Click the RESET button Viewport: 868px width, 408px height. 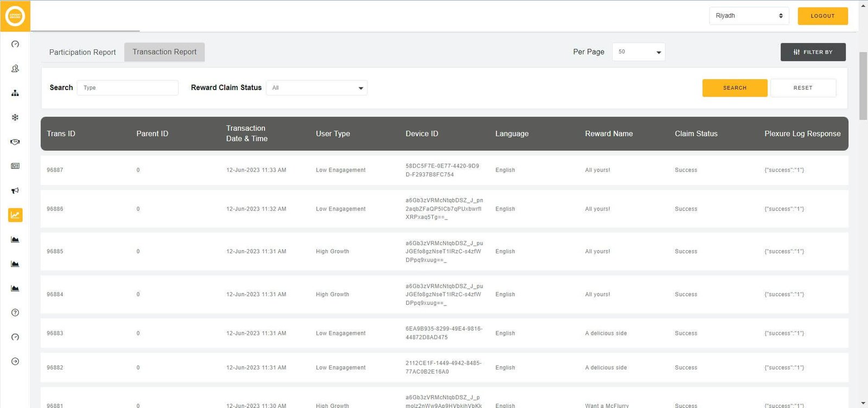point(803,88)
